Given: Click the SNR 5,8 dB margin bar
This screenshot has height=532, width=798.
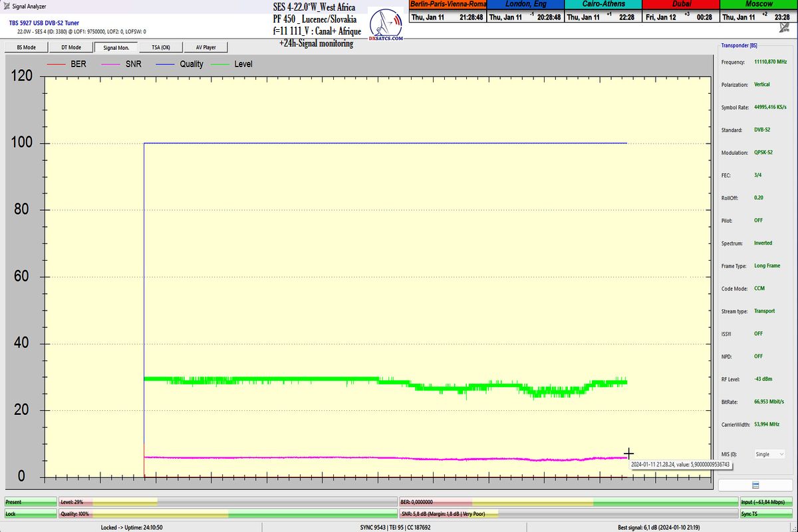Looking at the screenshot, I should coord(569,514).
